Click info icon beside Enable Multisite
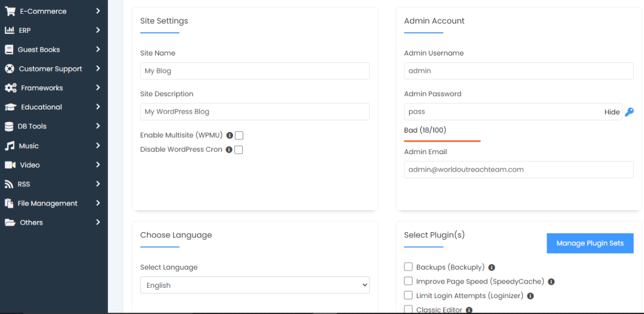This screenshot has width=644, height=314. 230,136
